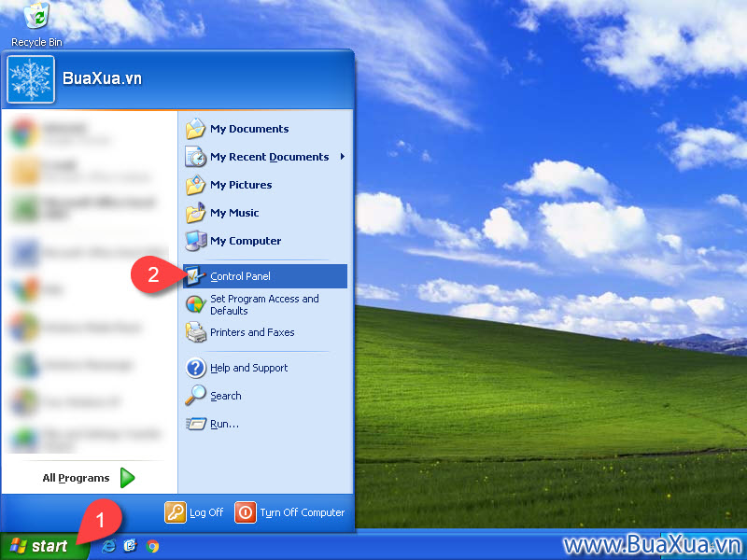
Task: Click the Printers and Faxes printer icon
Action: point(195,332)
